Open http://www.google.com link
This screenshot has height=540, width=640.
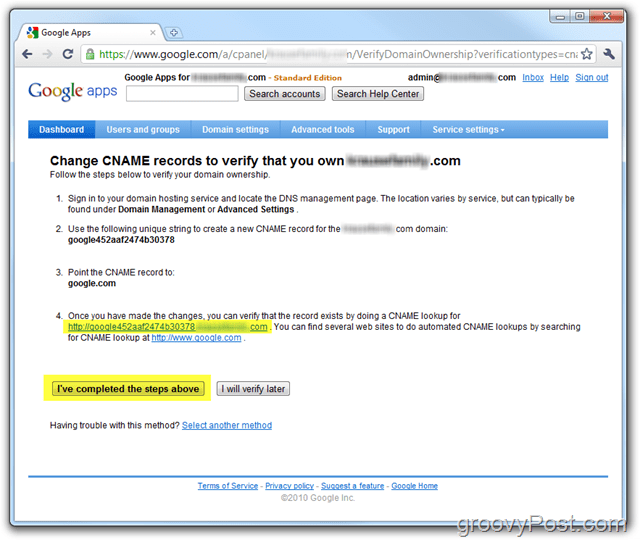point(196,338)
